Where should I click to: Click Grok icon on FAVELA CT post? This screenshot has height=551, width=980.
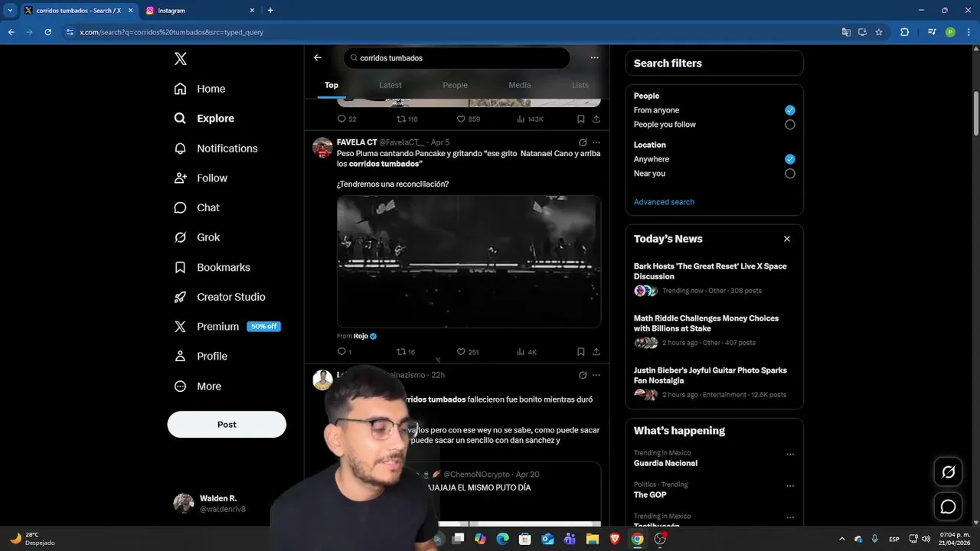click(x=583, y=142)
